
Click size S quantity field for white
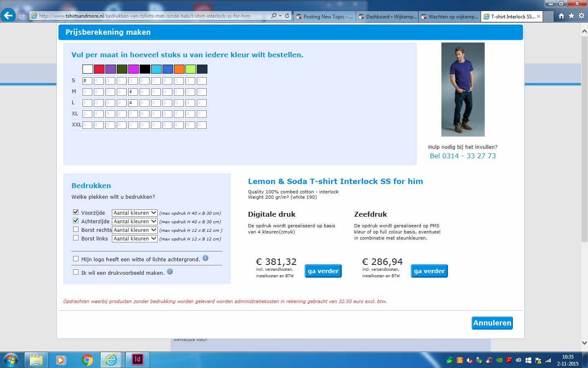click(x=87, y=81)
